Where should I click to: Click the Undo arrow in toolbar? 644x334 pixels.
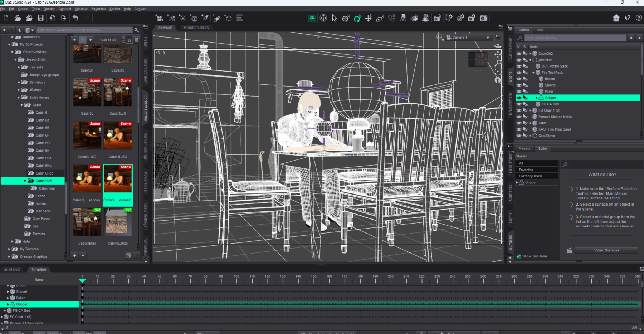click(75, 18)
